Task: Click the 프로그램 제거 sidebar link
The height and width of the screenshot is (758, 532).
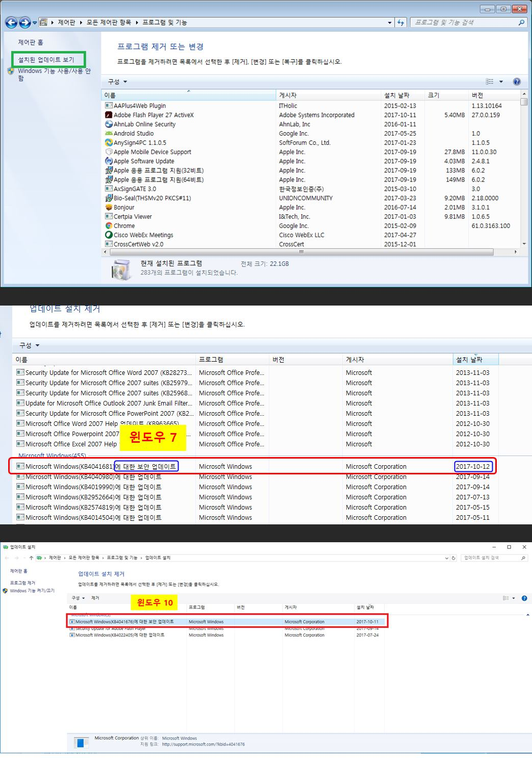Action: tap(22, 583)
